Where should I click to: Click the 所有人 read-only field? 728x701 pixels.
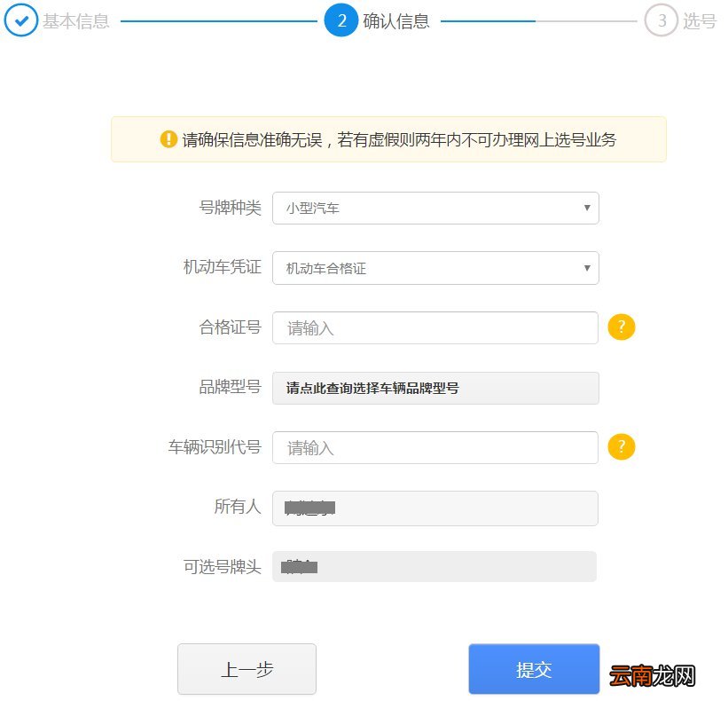435,508
